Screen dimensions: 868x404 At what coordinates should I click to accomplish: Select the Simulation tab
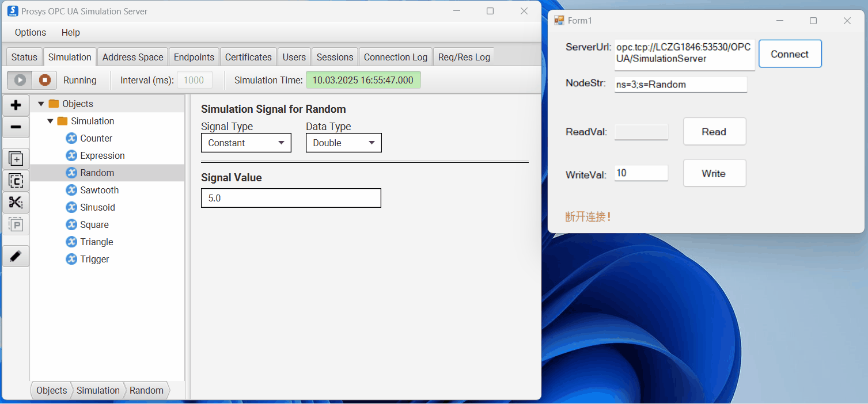point(70,57)
